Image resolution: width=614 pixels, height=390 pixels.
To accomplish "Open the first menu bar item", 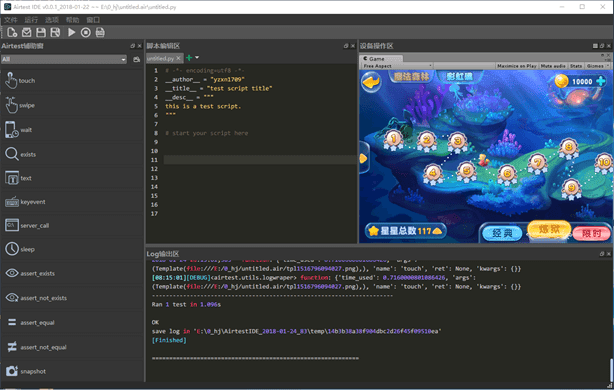I will tap(11, 20).
